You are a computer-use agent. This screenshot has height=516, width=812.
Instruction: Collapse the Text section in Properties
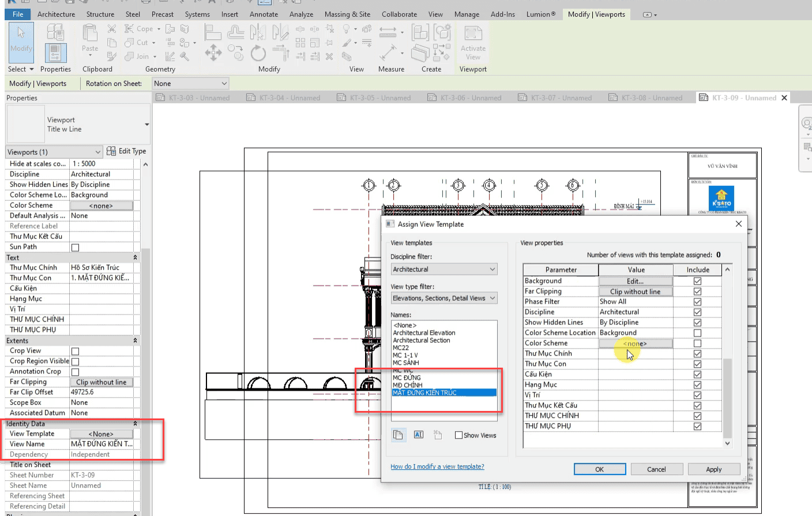(135, 258)
